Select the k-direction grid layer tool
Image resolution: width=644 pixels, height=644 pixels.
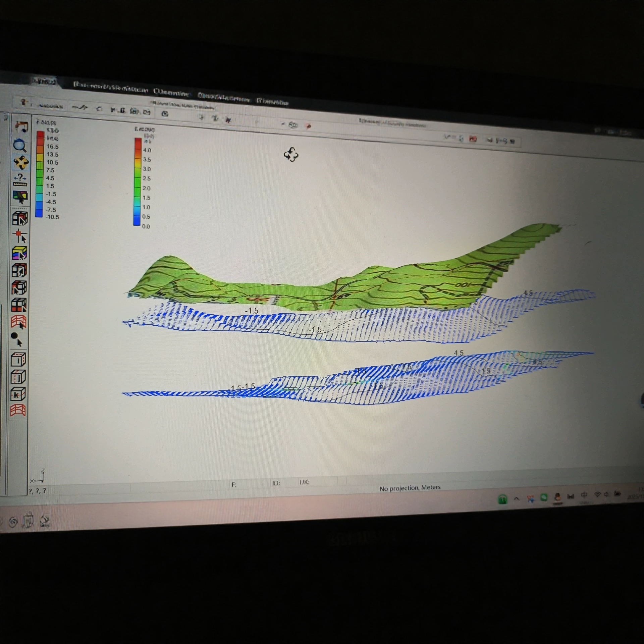(18, 394)
